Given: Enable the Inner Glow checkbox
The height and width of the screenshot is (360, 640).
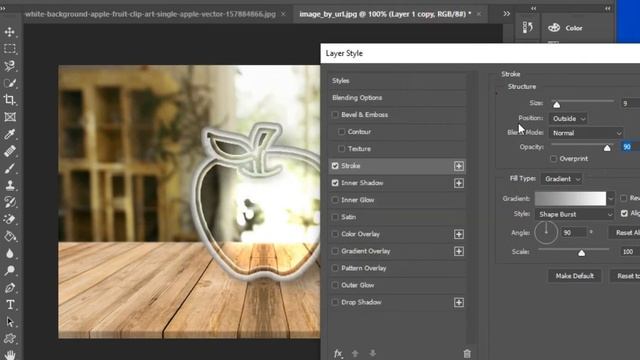Looking at the screenshot, I should 335,200.
